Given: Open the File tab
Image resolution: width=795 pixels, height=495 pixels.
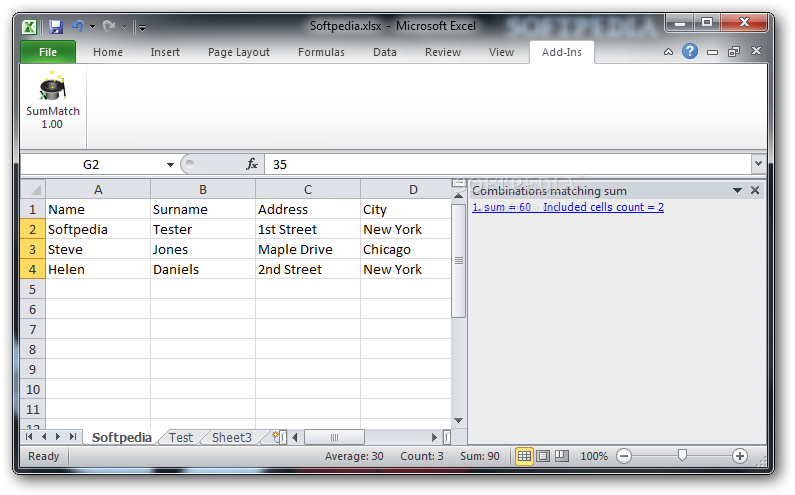Looking at the screenshot, I should pyautogui.click(x=48, y=52).
